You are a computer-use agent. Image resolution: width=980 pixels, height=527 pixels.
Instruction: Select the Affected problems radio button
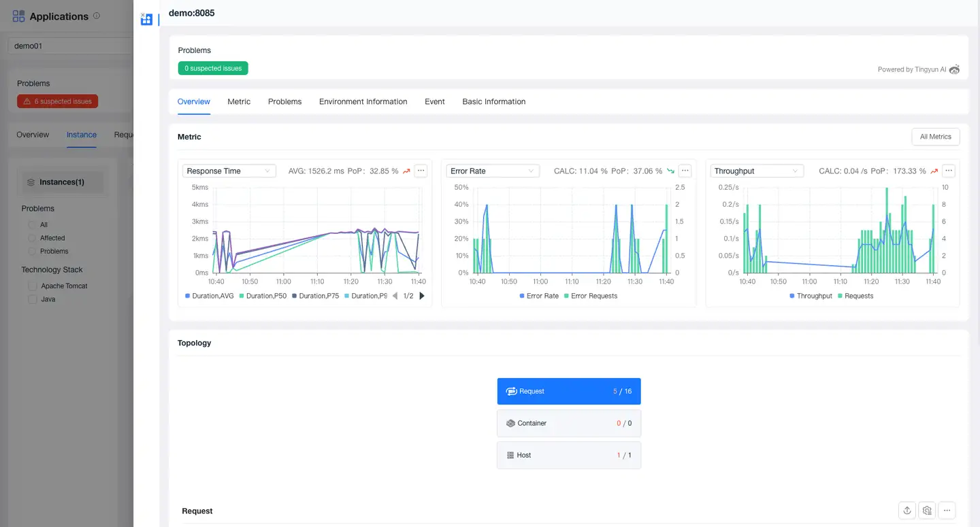(32, 237)
